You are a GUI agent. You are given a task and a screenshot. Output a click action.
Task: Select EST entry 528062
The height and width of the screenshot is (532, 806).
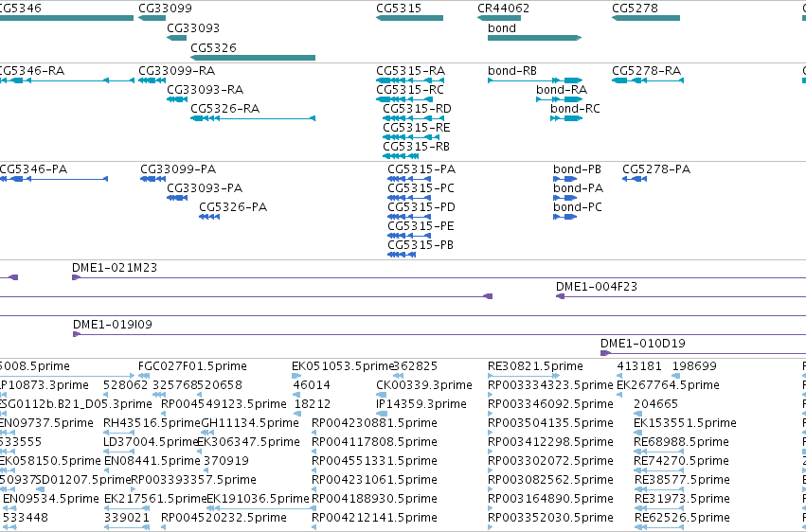pos(126,385)
